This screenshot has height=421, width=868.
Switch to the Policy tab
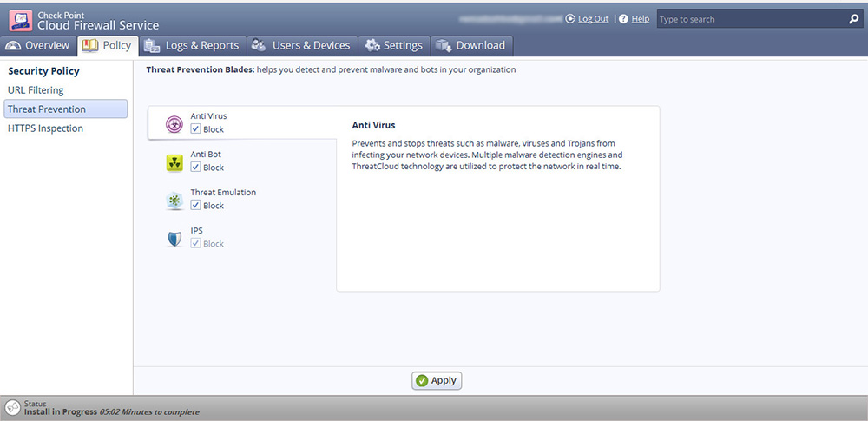coord(108,46)
